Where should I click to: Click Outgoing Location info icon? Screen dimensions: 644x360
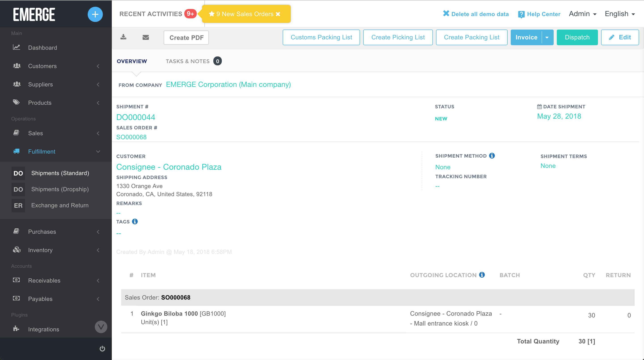pos(482,275)
